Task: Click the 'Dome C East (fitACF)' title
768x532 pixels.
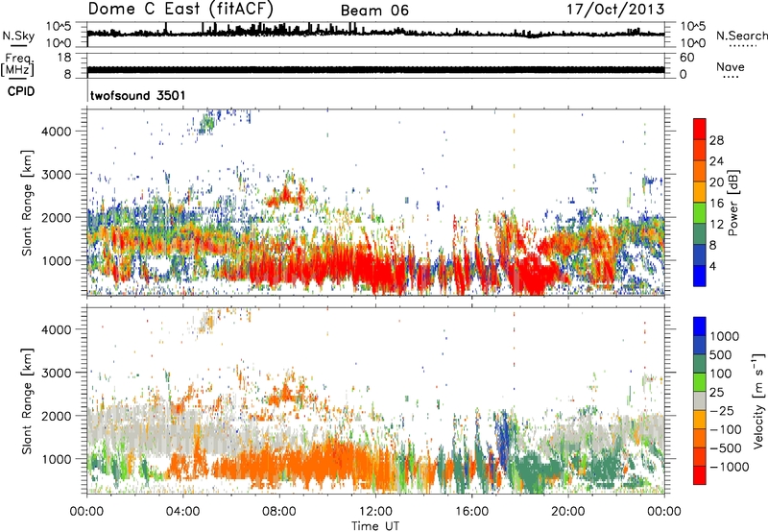Action: click(x=180, y=9)
